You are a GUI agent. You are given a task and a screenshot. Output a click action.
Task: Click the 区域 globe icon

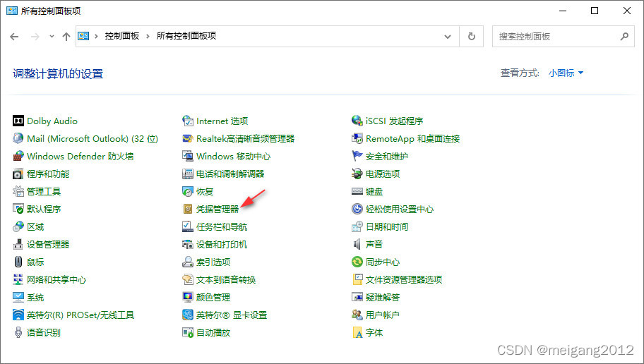point(18,226)
